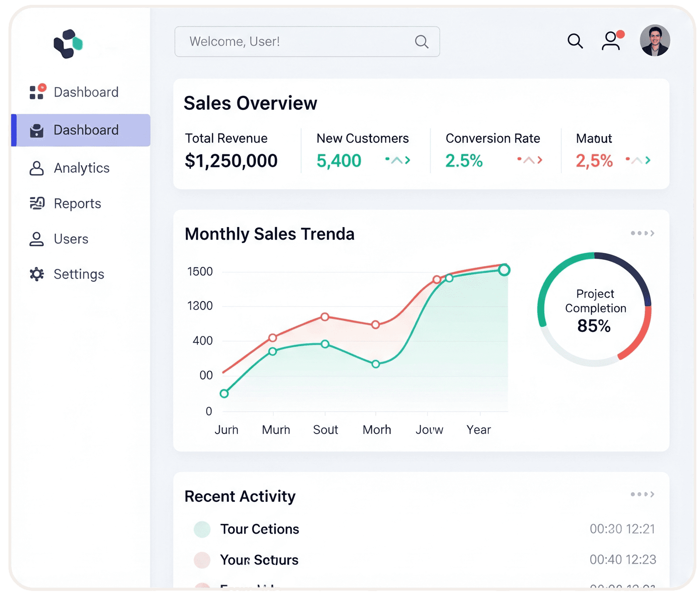Expand Recent Activity options menu
Image resolution: width=700 pixels, height=598 pixels.
click(x=642, y=494)
